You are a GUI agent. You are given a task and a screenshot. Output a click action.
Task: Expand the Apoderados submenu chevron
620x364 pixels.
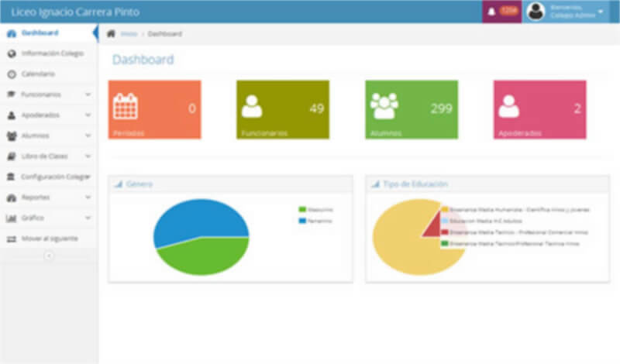[x=88, y=115]
